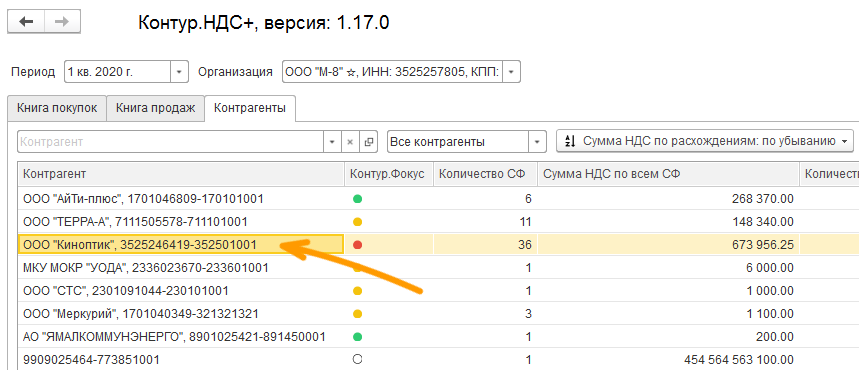This screenshot has height=370, width=859.
Task: Click the НДС sum 673 956.25
Action: coord(763,245)
